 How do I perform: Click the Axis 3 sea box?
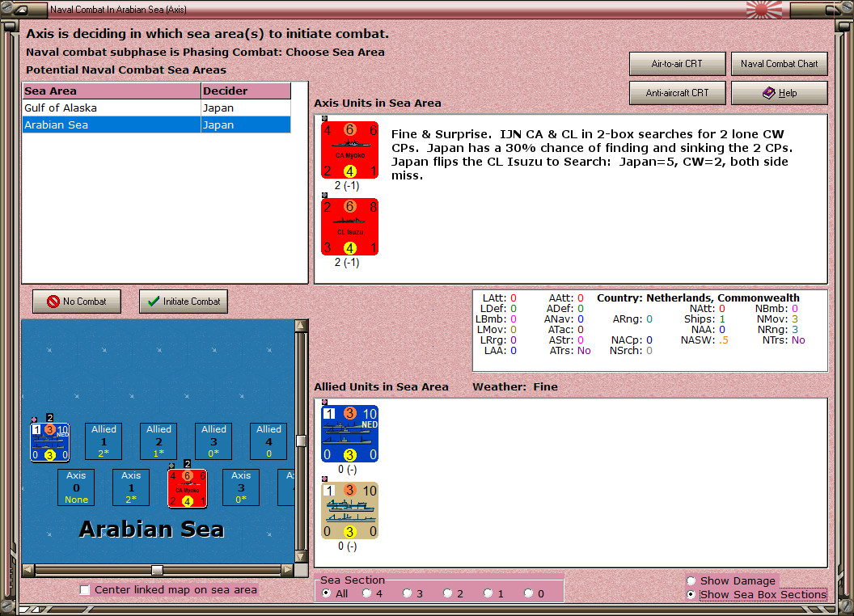241,487
